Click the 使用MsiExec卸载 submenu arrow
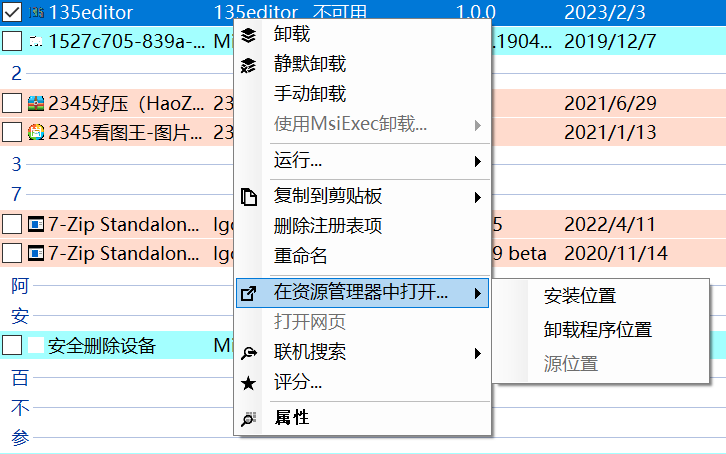Screen dimensions: 726x454 (477, 125)
